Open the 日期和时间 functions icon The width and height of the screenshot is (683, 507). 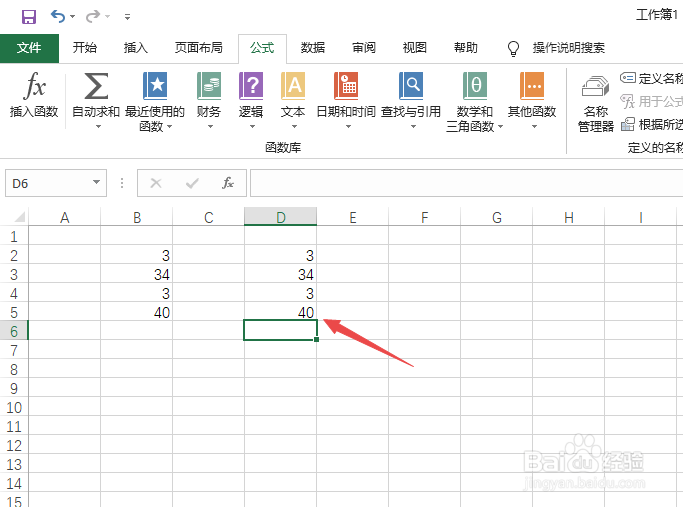coord(346,86)
